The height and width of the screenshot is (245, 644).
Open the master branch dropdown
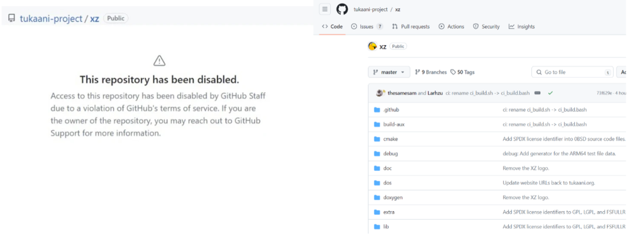tap(389, 72)
